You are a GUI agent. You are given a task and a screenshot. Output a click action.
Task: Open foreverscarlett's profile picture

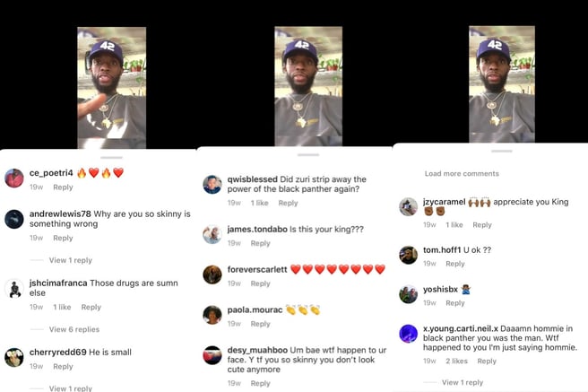pyautogui.click(x=212, y=274)
